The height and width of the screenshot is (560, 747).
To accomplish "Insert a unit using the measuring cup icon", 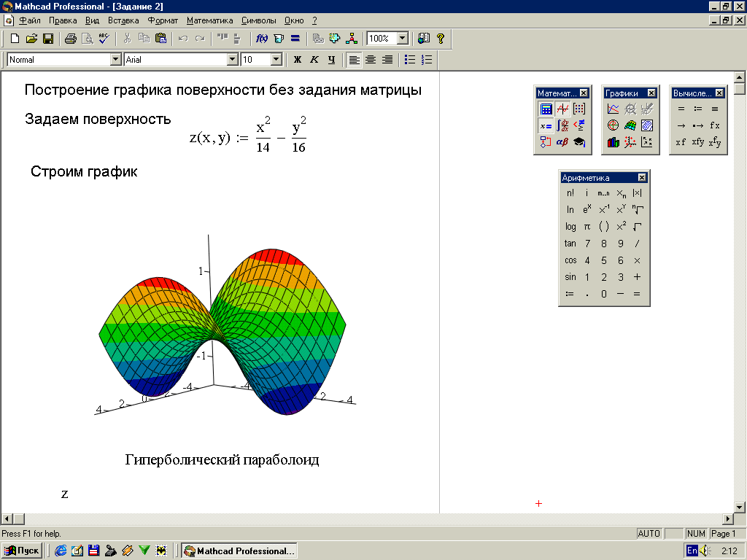I will 279,39.
